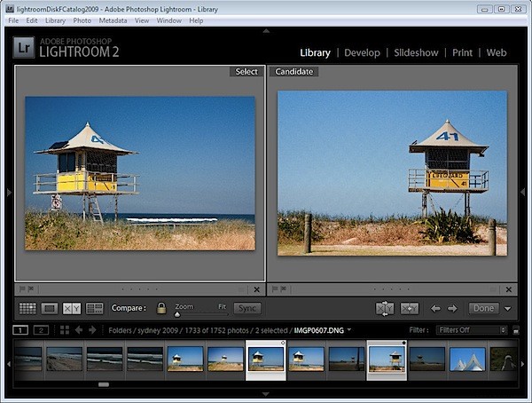Switch to the Web module
Image resolution: width=532 pixels, height=403 pixels.
(x=497, y=53)
